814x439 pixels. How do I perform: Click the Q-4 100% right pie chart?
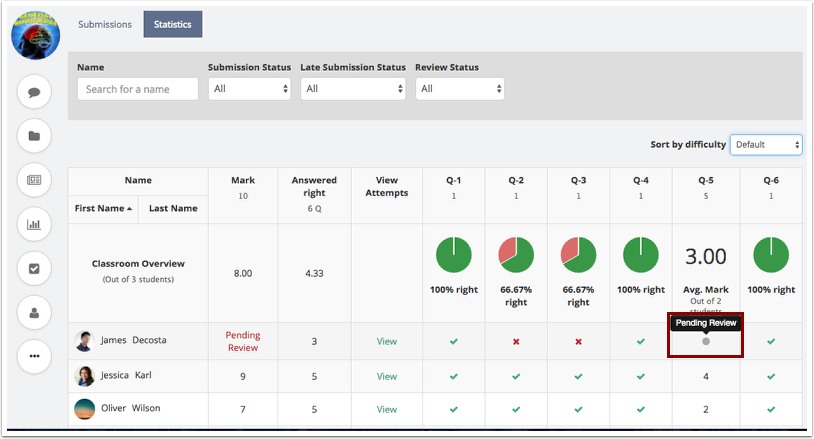click(x=641, y=255)
